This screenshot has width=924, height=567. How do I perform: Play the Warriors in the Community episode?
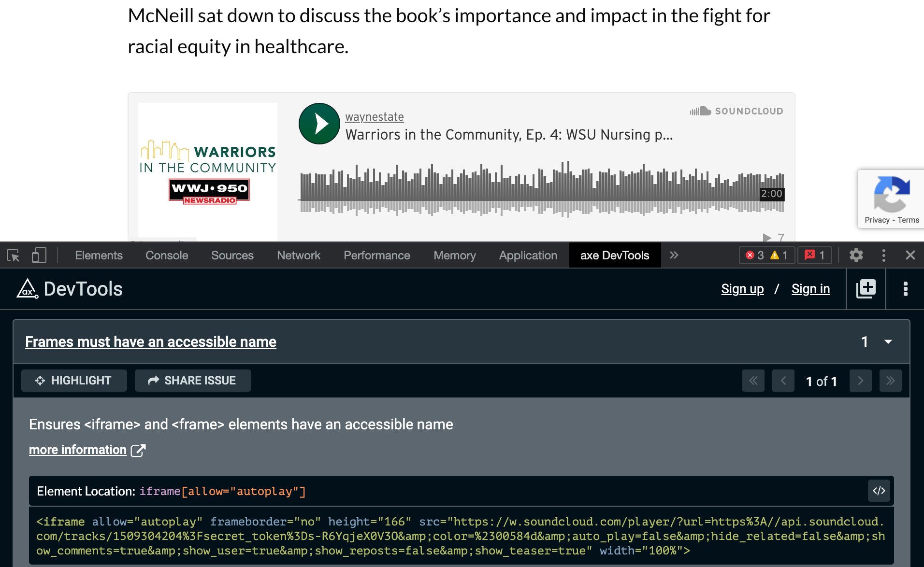[x=319, y=124]
